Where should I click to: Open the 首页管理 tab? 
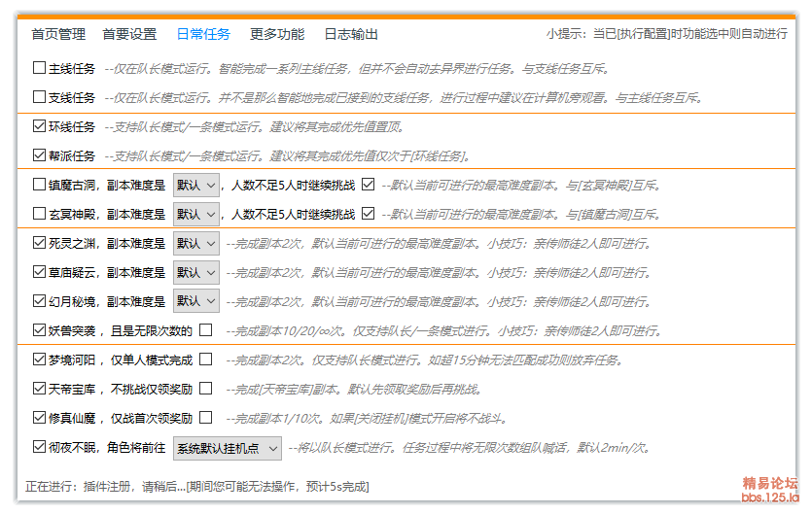(x=58, y=34)
